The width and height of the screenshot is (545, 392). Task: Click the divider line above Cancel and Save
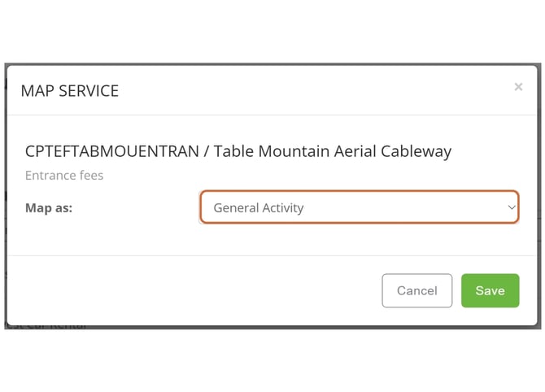tap(272, 256)
